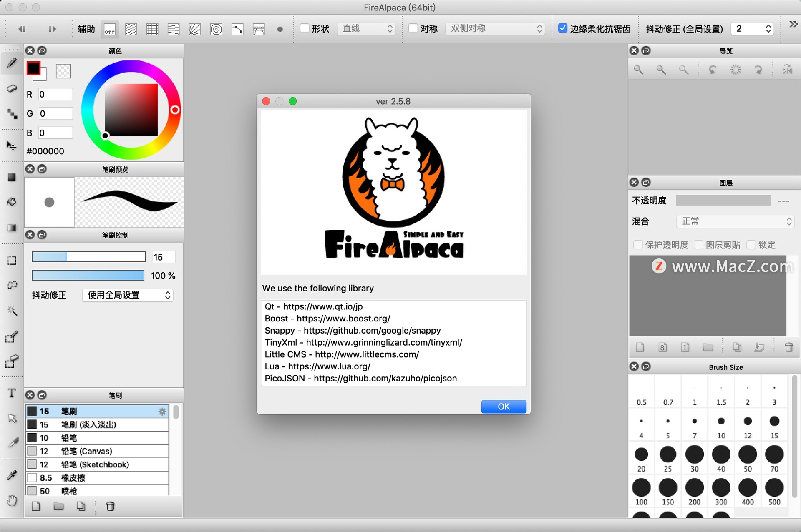Image resolution: width=801 pixels, height=532 pixels.
Task: Select the Fill rectangle tool
Action: click(x=12, y=177)
